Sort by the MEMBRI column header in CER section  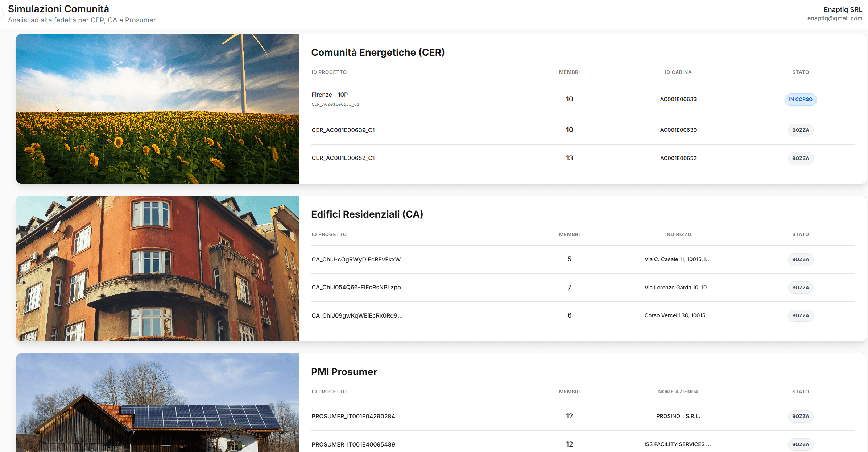pos(569,72)
